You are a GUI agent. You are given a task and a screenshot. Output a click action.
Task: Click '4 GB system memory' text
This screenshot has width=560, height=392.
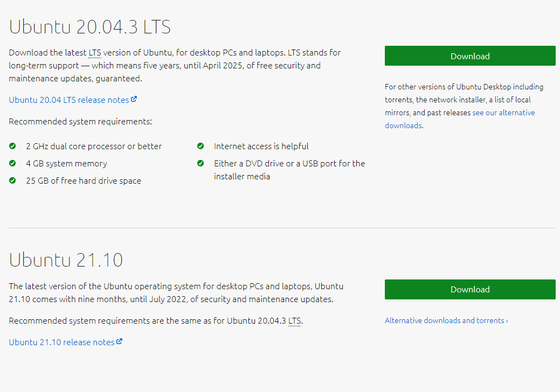click(66, 163)
